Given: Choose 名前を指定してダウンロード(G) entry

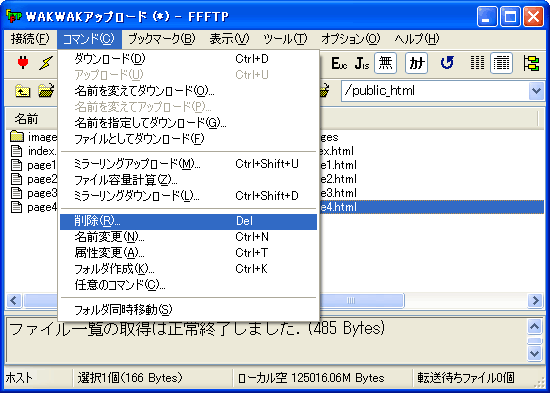Looking at the screenshot, I should (x=189, y=123).
